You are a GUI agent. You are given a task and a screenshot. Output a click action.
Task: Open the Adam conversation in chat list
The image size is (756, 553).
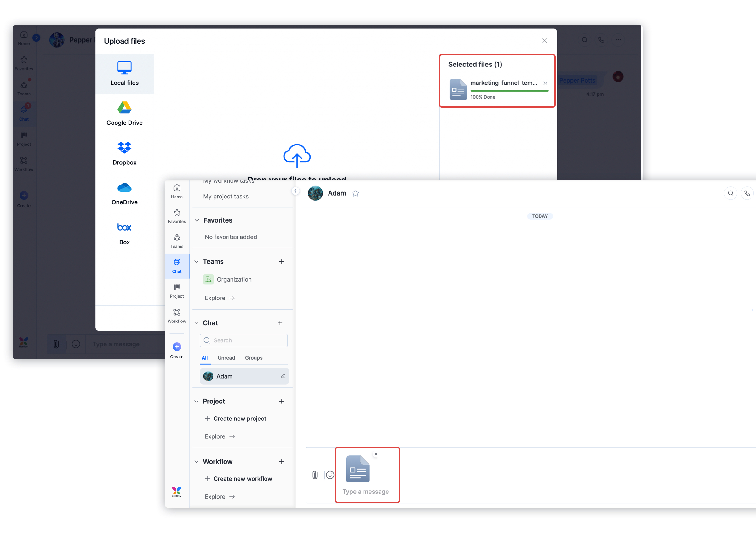click(244, 376)
